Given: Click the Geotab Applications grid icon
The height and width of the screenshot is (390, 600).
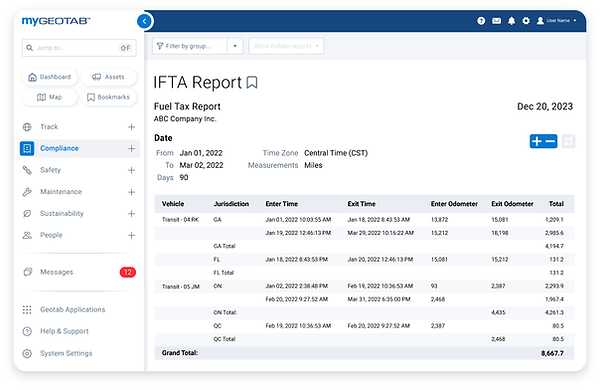Looking at the screenshot, I should 27,310.
